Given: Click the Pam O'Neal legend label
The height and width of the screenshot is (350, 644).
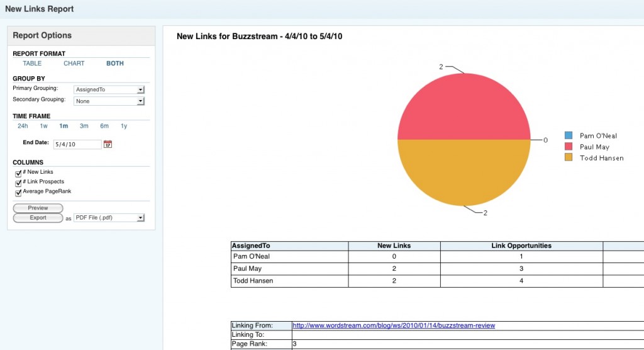Looking at the screenshot, I should 599,136.
